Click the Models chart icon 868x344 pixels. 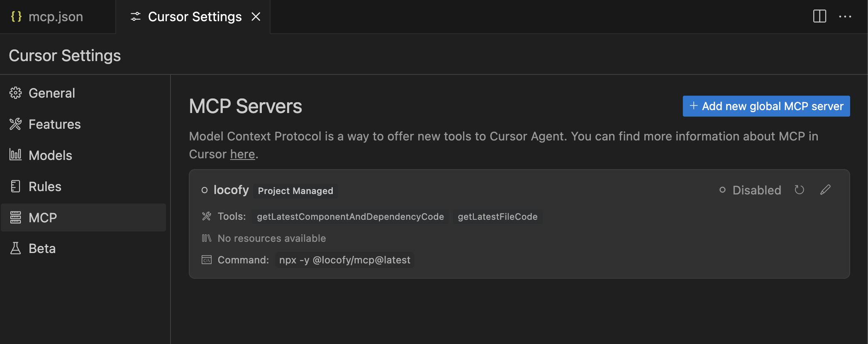coord(15,155)
